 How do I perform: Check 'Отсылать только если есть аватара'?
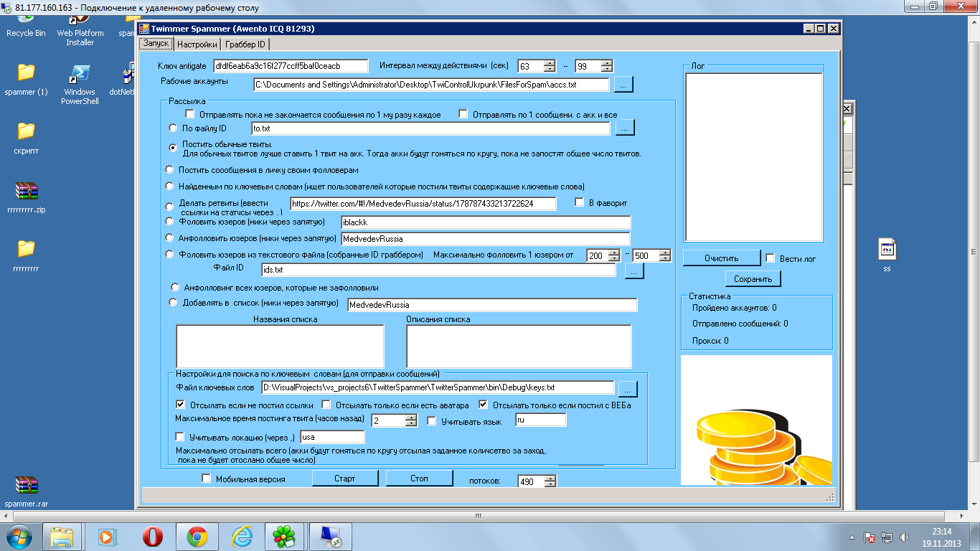tap(326, 405)
